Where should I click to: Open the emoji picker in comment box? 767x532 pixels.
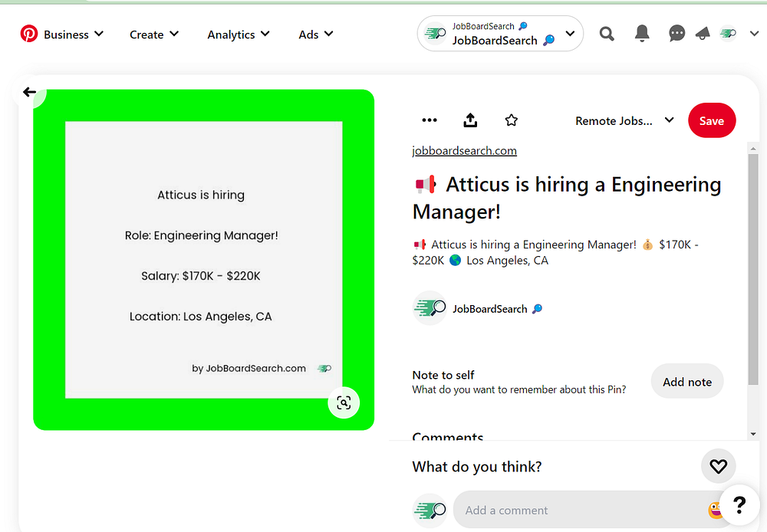click(x=715, y=510)
